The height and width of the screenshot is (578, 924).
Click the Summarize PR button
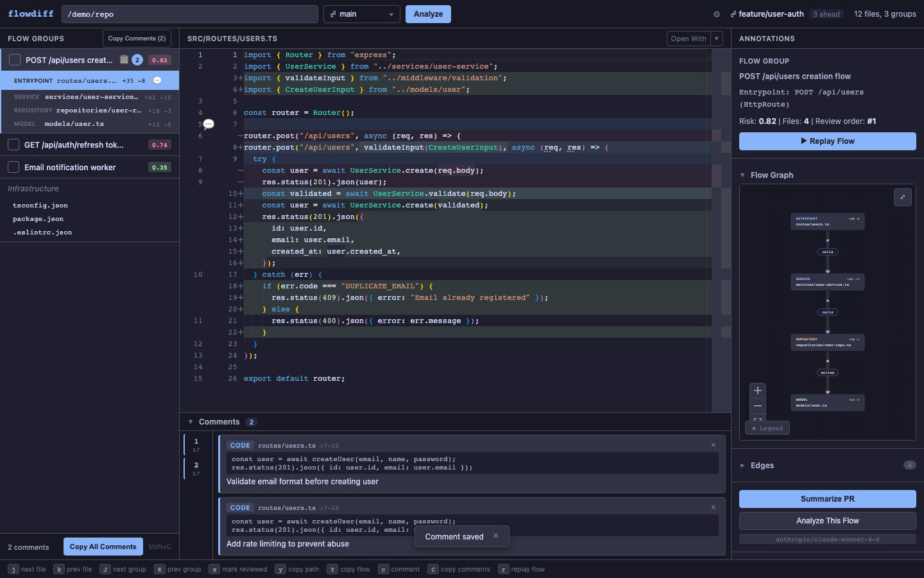click(x=828, y=499)
